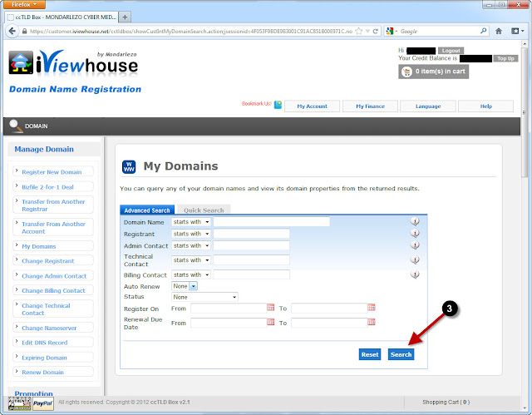Click the padlock icon in the address bar
The image size is (532, 415).
pos(24,32)
